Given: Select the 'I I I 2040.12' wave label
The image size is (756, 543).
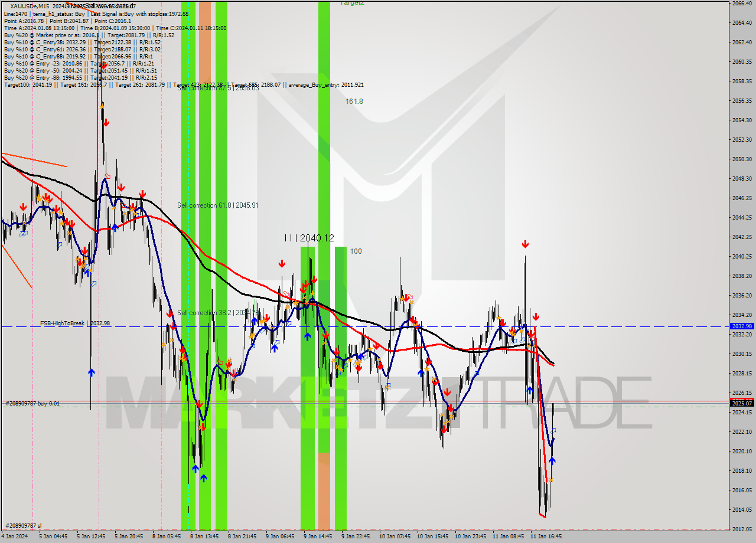Looking at the screenshot, I should pyautogui.click(x=309, y=238).
